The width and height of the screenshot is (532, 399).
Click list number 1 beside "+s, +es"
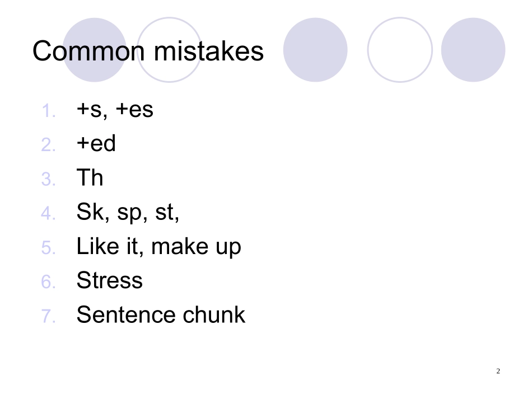49,111
